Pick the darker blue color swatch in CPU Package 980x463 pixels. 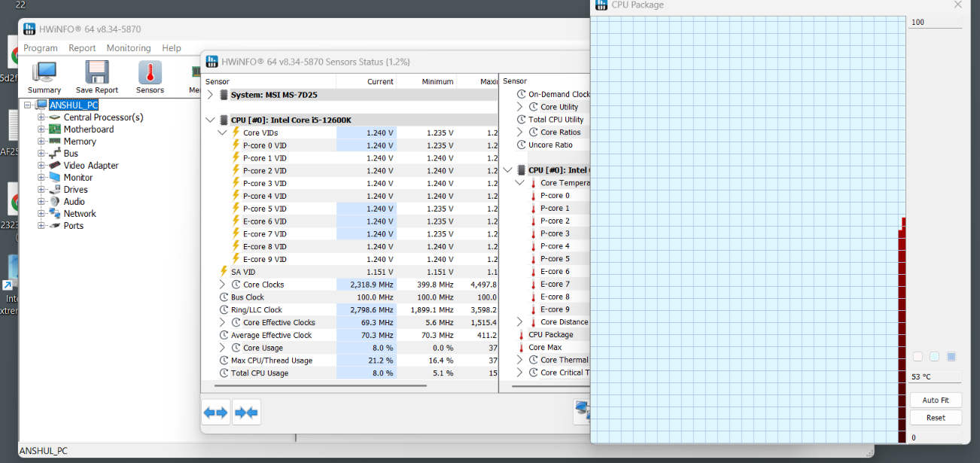pyautogui.click(x=951, y=357)
